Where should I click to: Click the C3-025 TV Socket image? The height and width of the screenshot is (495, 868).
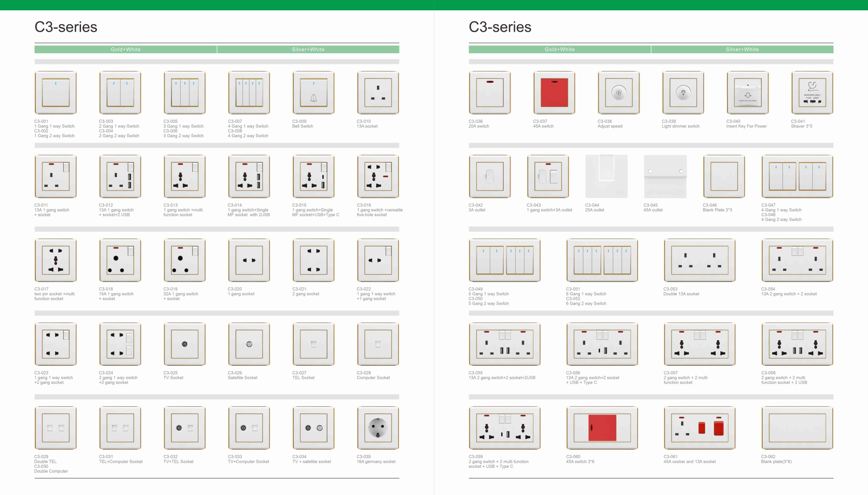(x=185, y=344)
